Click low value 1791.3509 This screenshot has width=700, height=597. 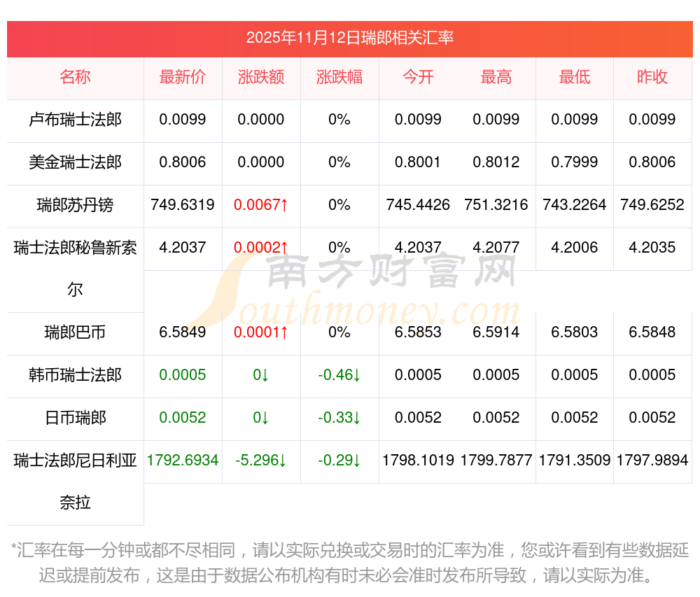click(x=575, y=461)
